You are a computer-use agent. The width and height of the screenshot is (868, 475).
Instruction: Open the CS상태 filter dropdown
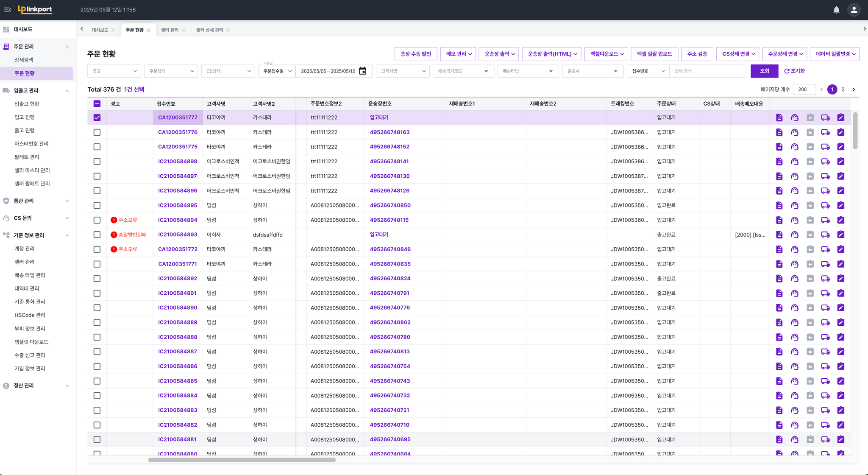[x=228, y=71]
